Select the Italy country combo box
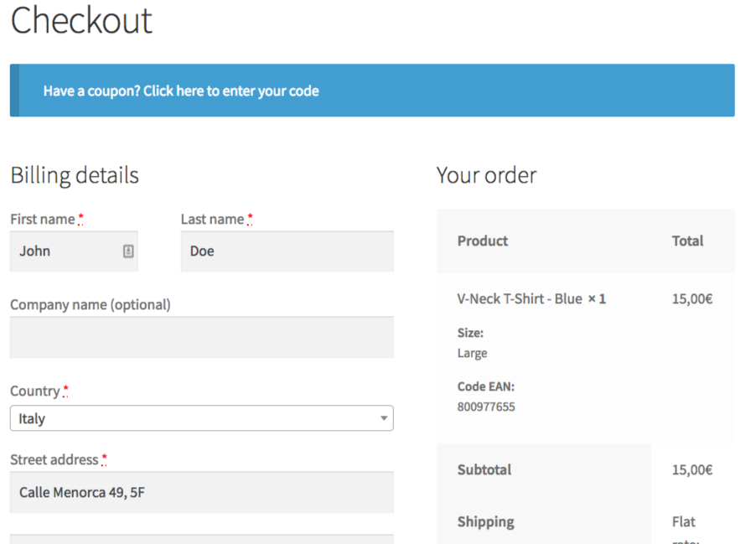756x544 pixels. [201, 418]
